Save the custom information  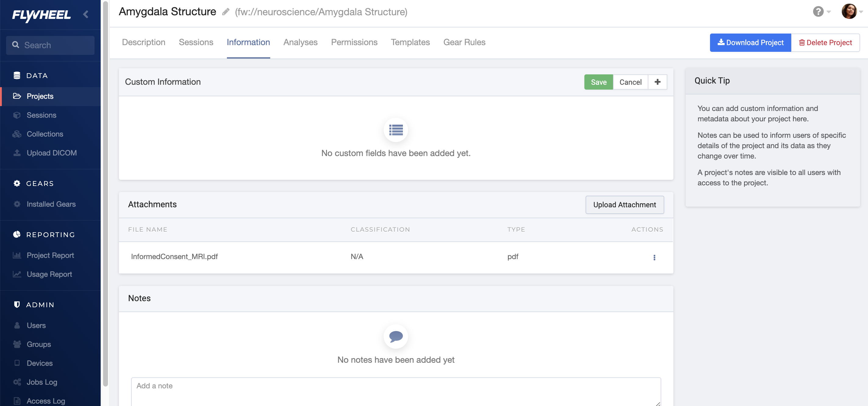[x=598, y=82]
